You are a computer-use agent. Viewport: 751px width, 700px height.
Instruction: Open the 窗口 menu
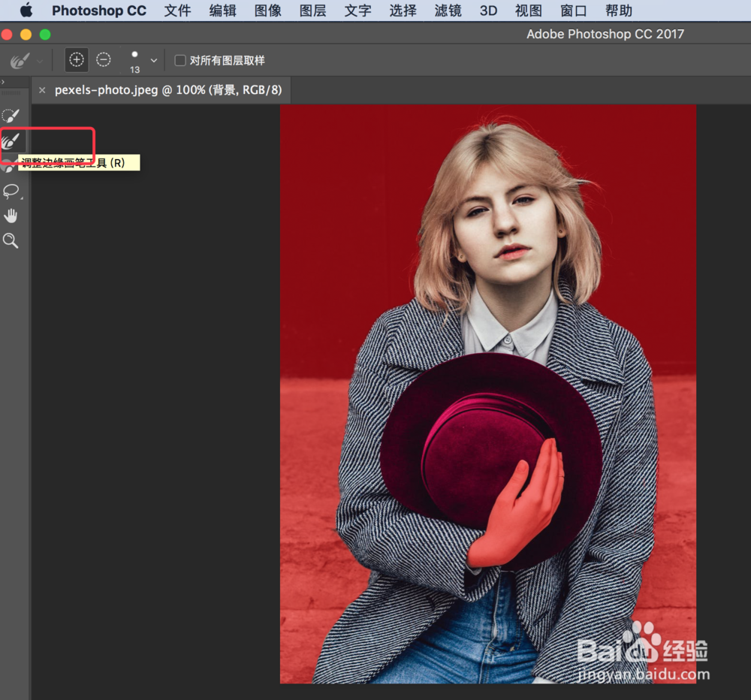point(573,11)
